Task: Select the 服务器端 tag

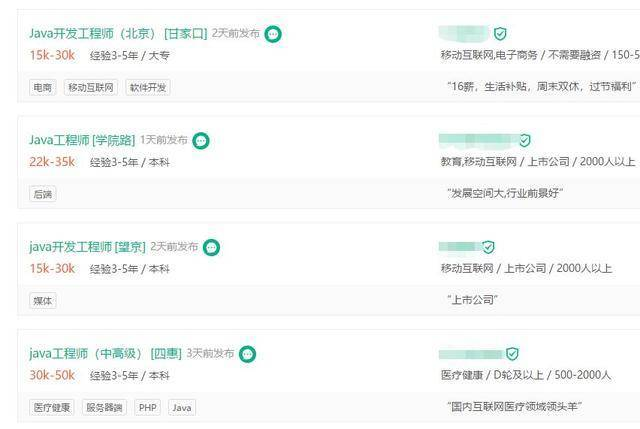Action: click(104, 407)
